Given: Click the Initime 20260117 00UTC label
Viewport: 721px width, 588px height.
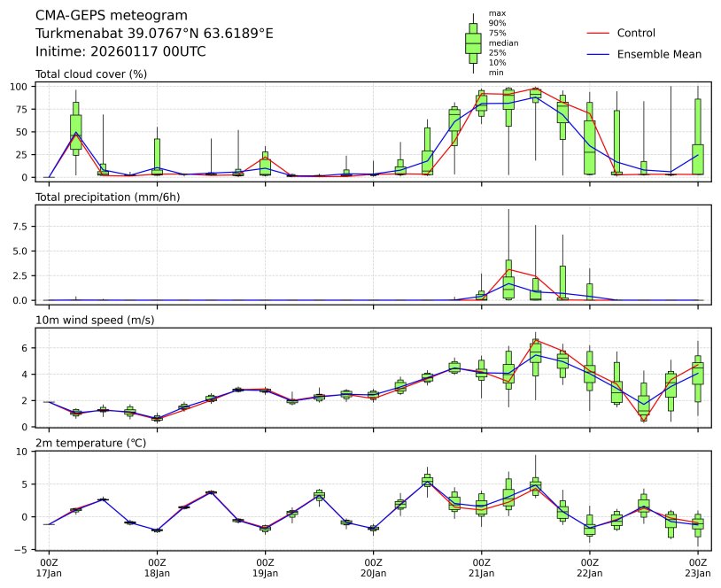Looking at the screenshot, I should point(120,51).
